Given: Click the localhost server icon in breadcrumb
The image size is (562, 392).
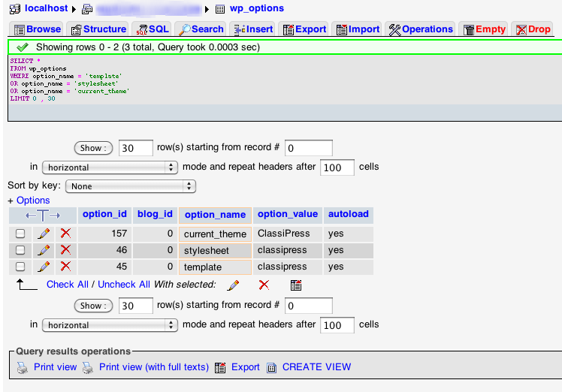Looking at the screenshot, I should 15,9.
